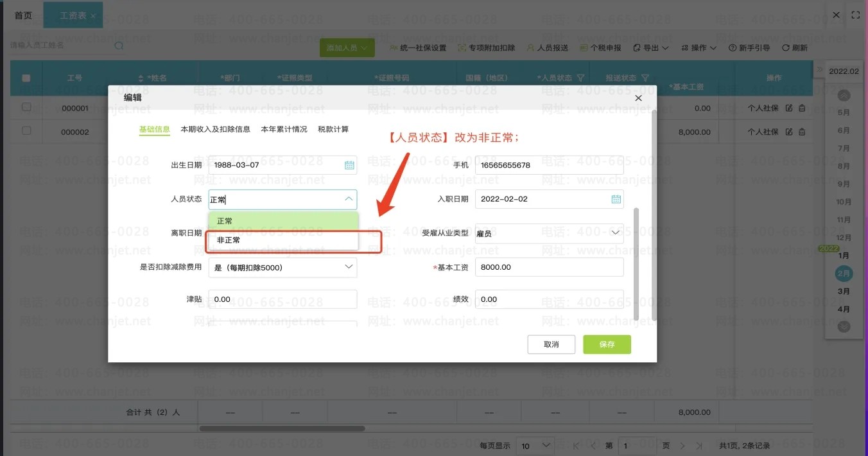The width and height of the screenshot is (868, 456).
Task: Go to the first page of results
Action: click(576, 446)
